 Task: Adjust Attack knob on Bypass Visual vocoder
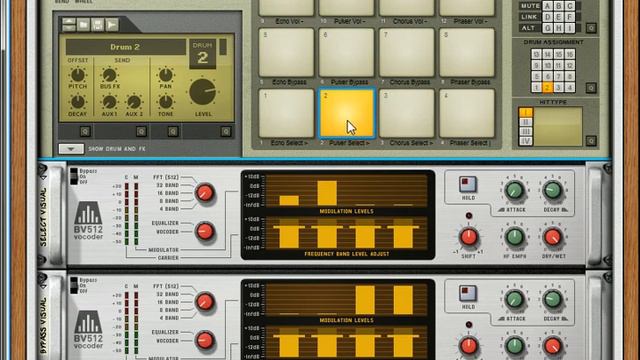[514, 300]
